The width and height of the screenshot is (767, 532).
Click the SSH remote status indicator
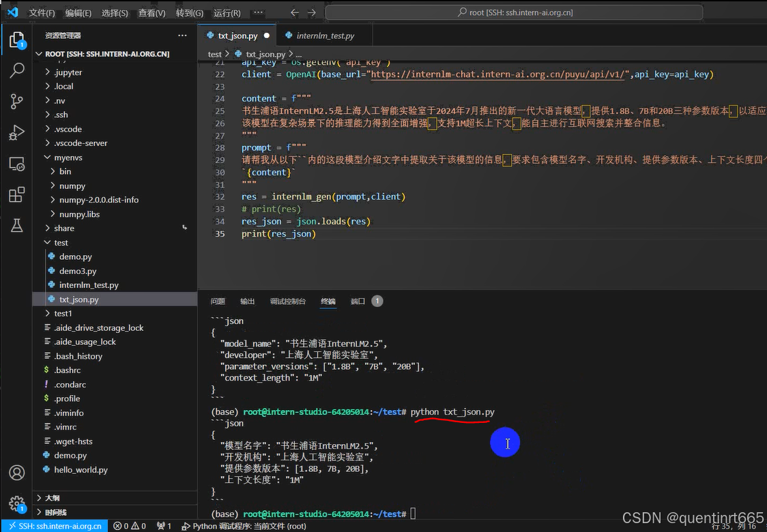coord(55,526)
